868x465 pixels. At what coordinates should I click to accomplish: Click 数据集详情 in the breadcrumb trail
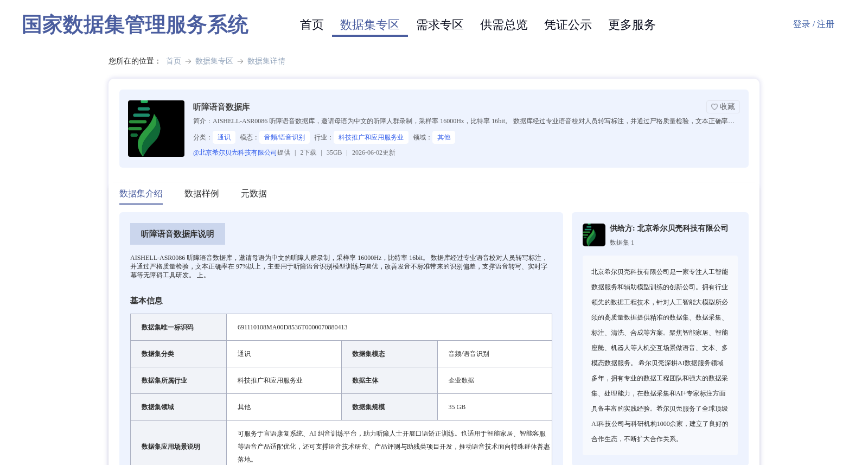[x=266, y=61]
